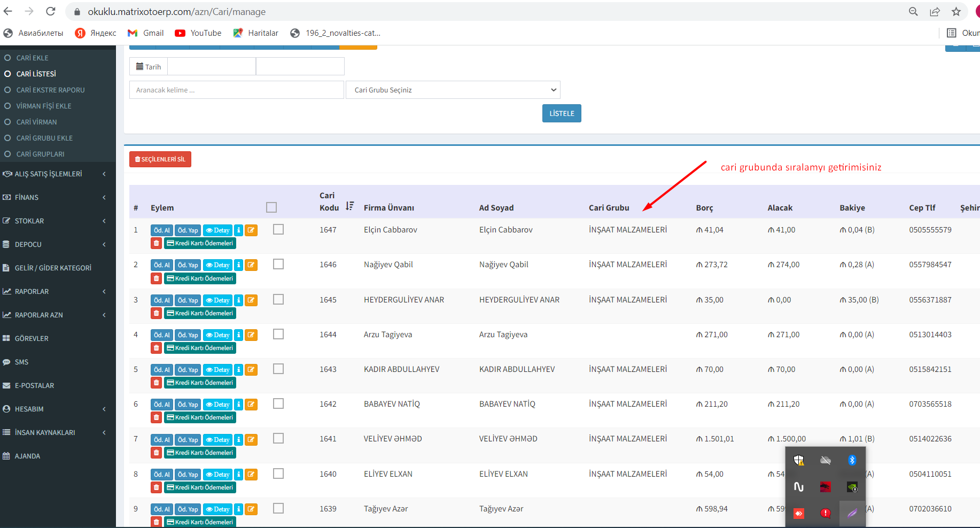Open CARİ EKSTRE RAPORU in the sidebar
The image size is (980, 528).
pyautogui.click(x=50, y=90)
